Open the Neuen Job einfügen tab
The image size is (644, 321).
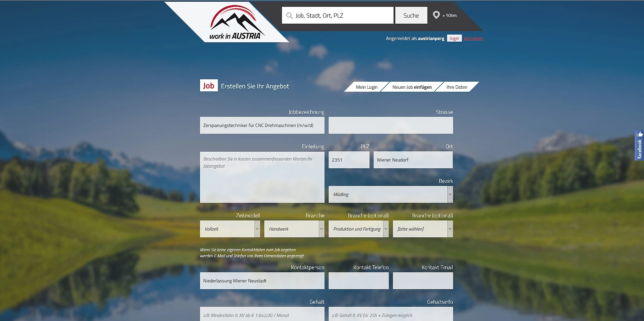tap(412, 87)
